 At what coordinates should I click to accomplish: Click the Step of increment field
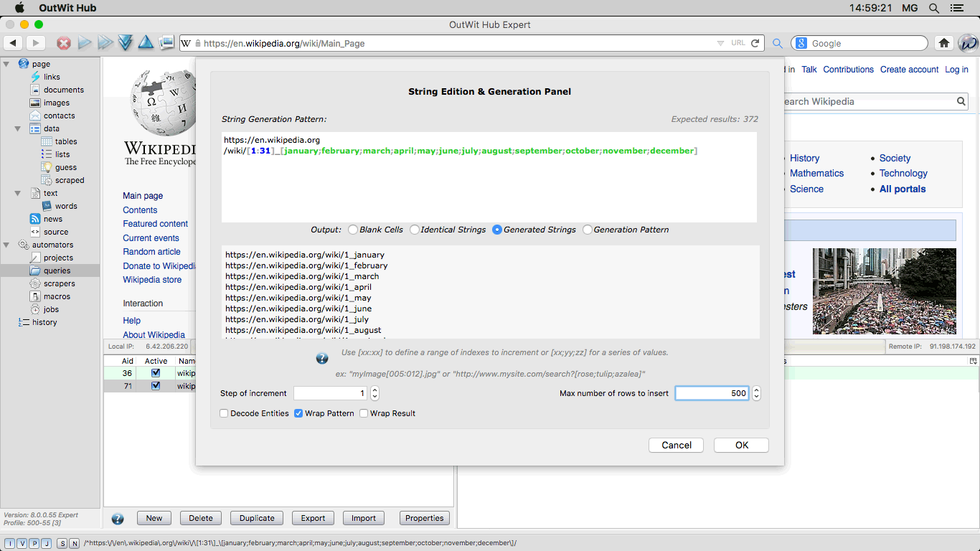331,393
